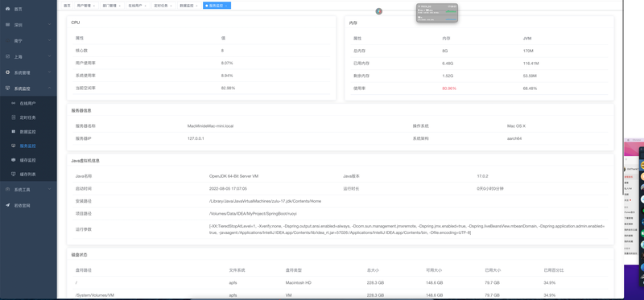The height and width of the screenshot is (300, 644).
Task: Click the Macintosh HD disk type cell
Action: coord(299,283)
